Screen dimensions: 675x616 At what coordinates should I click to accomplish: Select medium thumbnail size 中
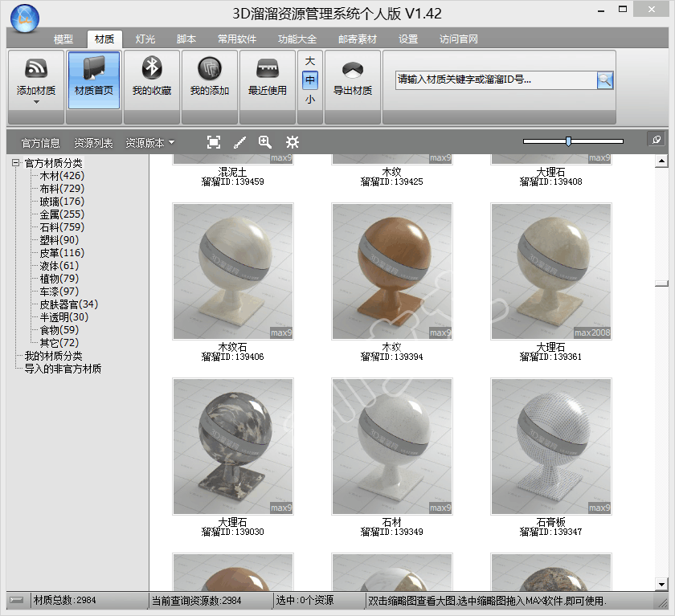click(x=310, y=80)
